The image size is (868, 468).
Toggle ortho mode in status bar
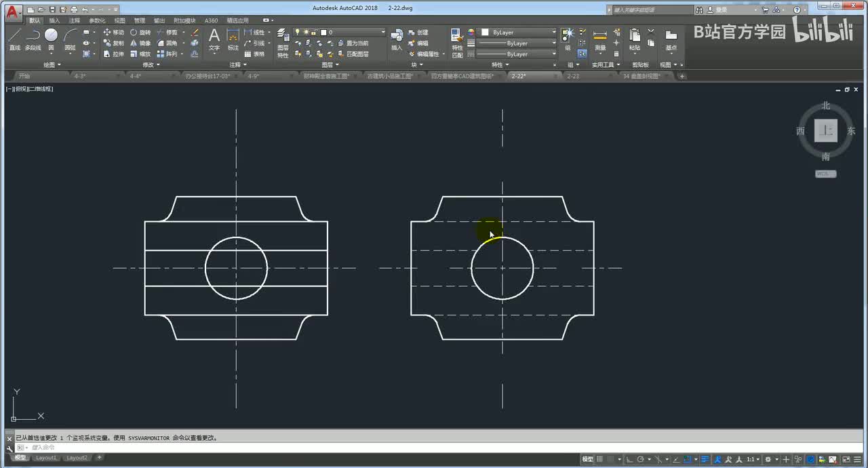629,459
